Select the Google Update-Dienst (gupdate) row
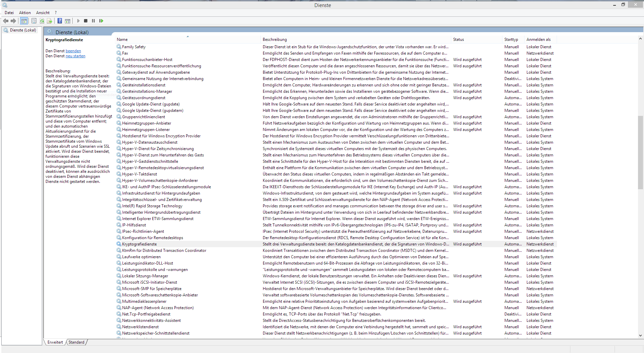This screenshot has height=353, width=644. click(x=336, y=104)
